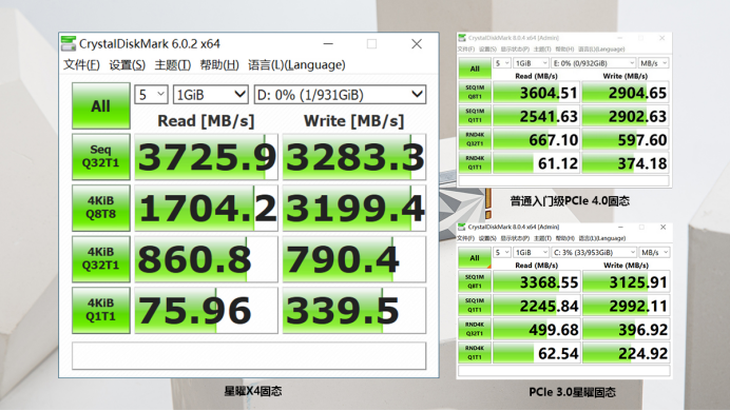730x411 pixels.
Task: Click the 3604.51 read result
Action: tap(536, 92)
